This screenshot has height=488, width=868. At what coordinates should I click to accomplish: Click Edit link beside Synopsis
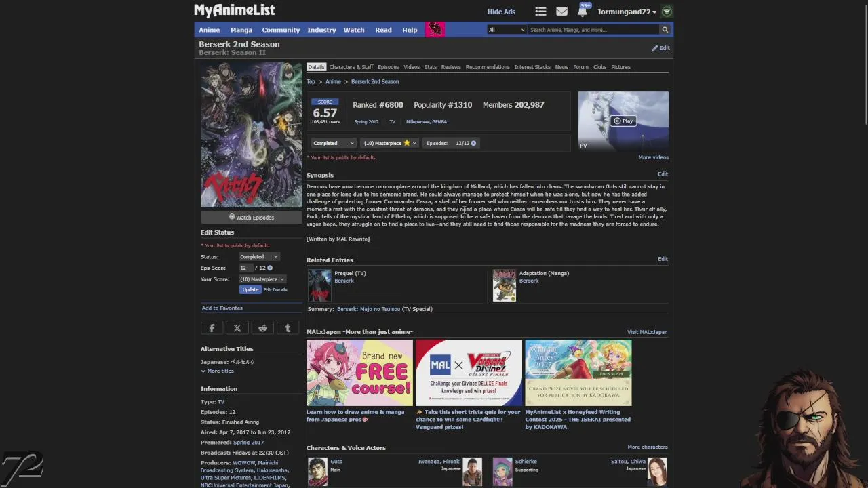pyautogui.click(x=663, y=174)
